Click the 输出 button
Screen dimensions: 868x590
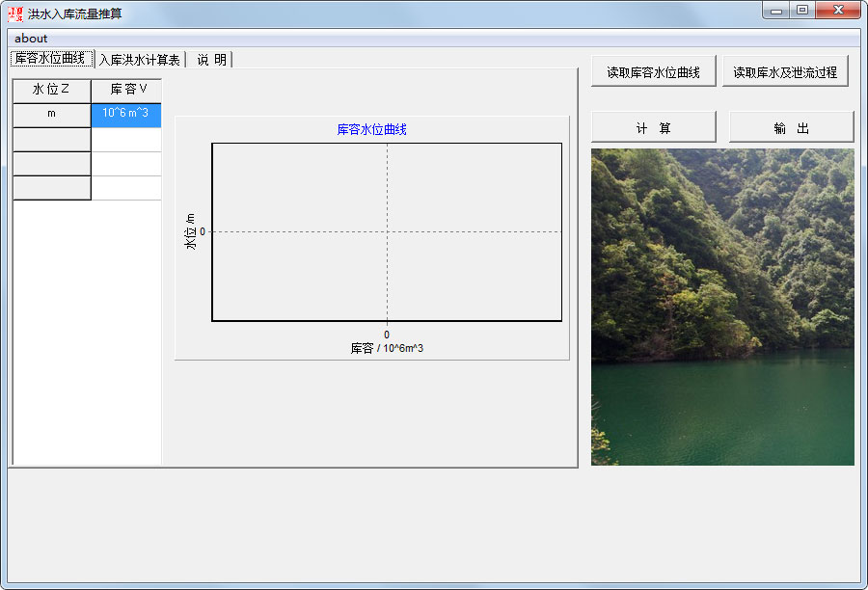[791, 127]
